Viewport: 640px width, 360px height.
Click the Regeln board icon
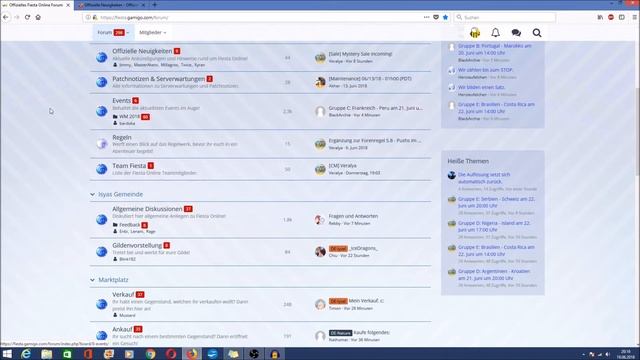tap(102, 144)
